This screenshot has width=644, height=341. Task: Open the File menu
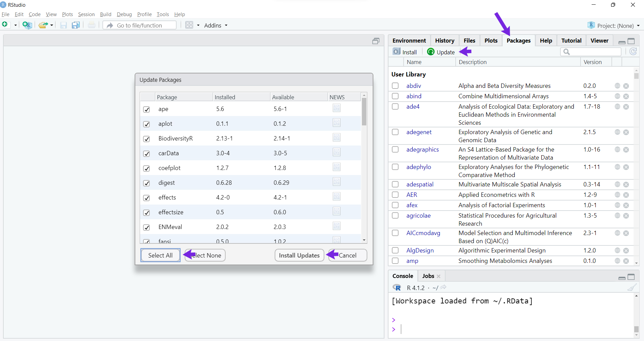(5, 14)
